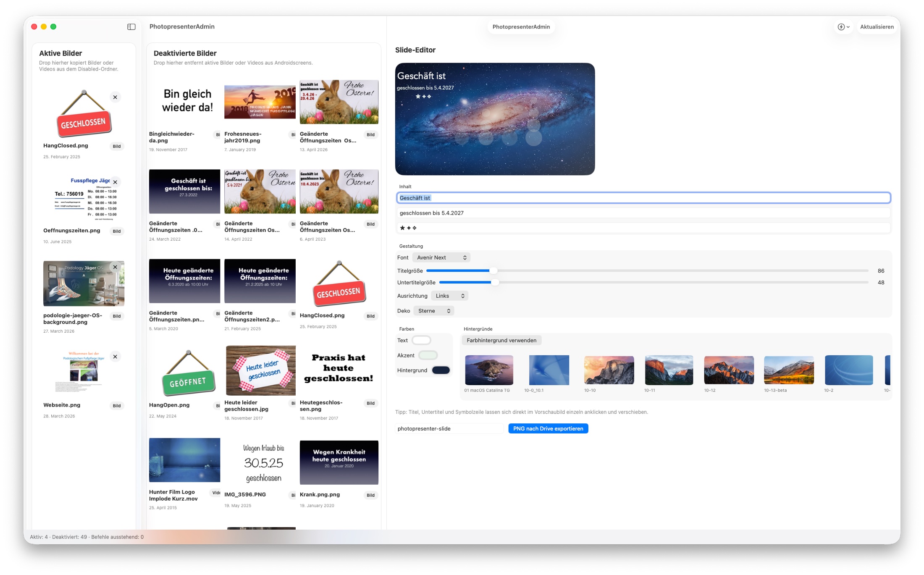Select the 10-13-beta background thumbnail
The image size is (924, 575).
[789, 370]
